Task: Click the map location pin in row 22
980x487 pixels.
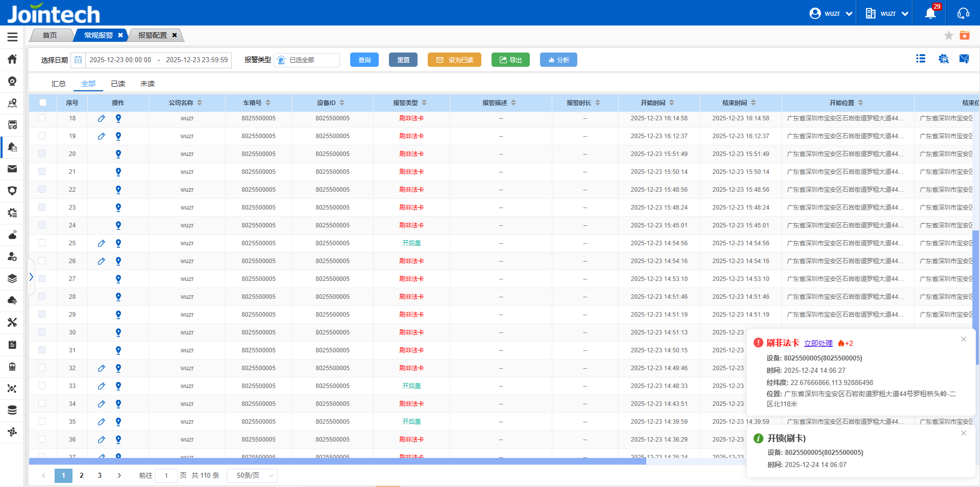Action: (118, 190)
